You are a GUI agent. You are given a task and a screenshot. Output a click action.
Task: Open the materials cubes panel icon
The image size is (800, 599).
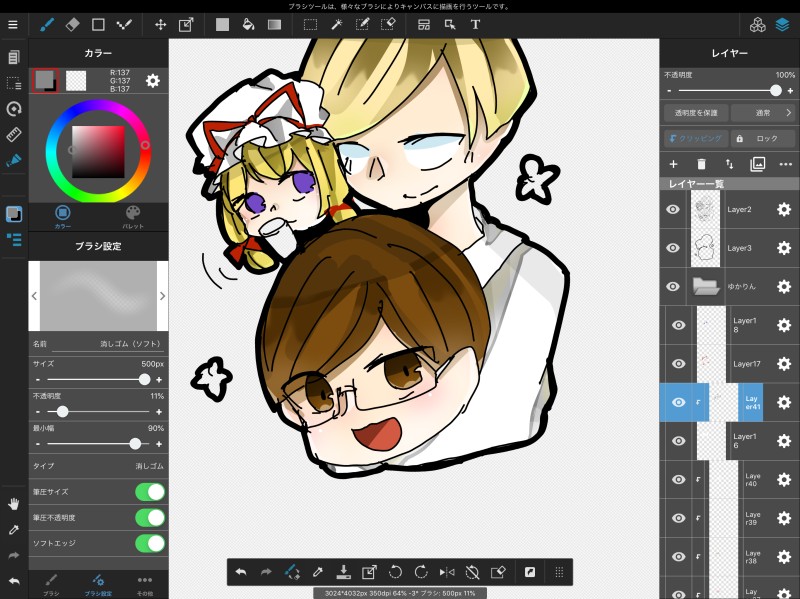[758, 24]
